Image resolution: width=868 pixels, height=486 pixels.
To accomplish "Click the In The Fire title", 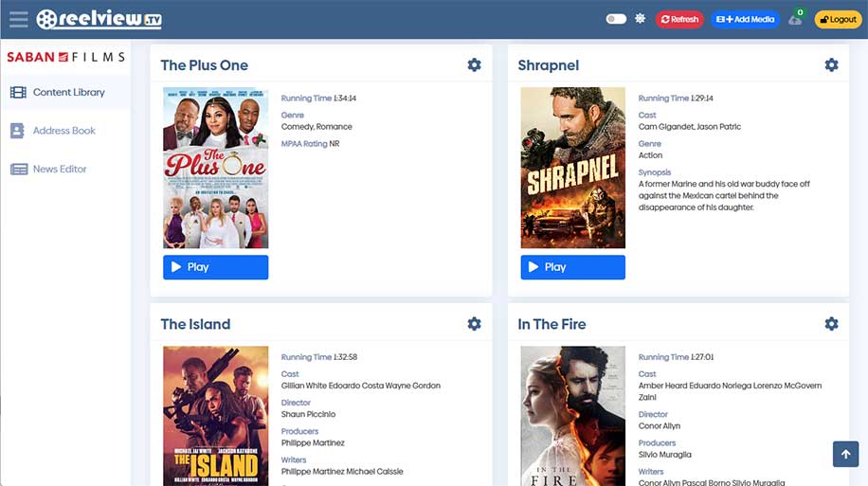I will (x=552, y=324).
